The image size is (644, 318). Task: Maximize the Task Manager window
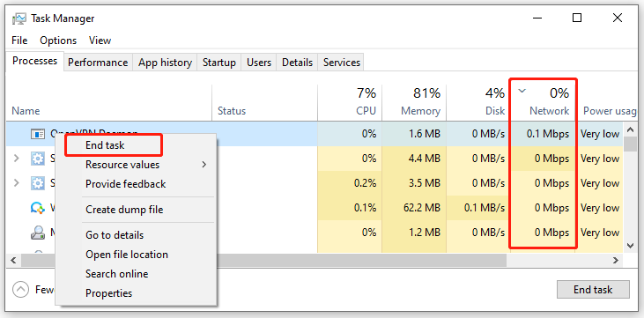[577, 18]
